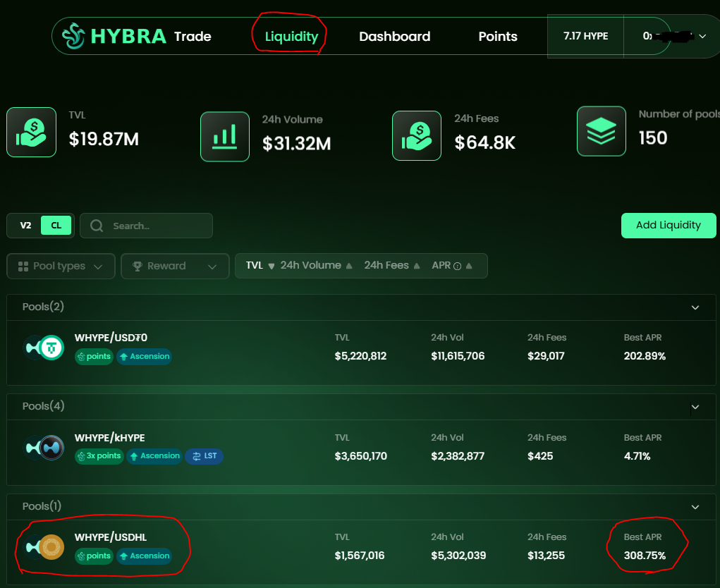The image size is (720, 588).
Task: Open the Dashboard page
Action: click(395, 36)
